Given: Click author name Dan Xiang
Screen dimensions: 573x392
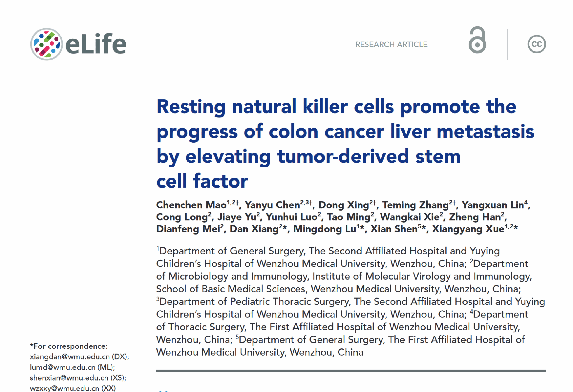Looking at the screenshot, I should pos(254,229).
